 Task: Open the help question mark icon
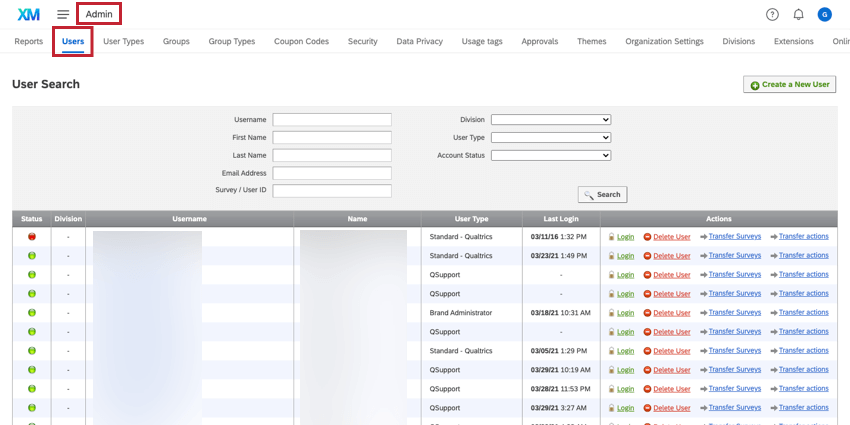[x=772, y=15]
